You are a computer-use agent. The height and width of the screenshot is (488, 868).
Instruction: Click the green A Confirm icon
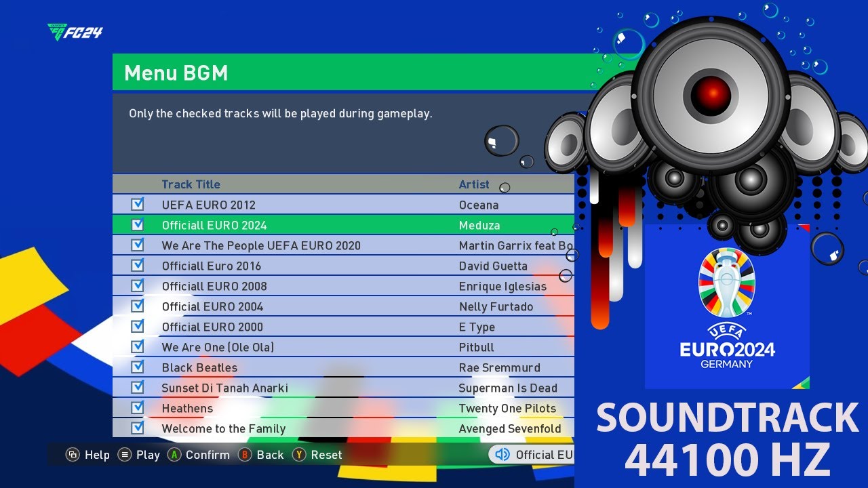[174, 455]
